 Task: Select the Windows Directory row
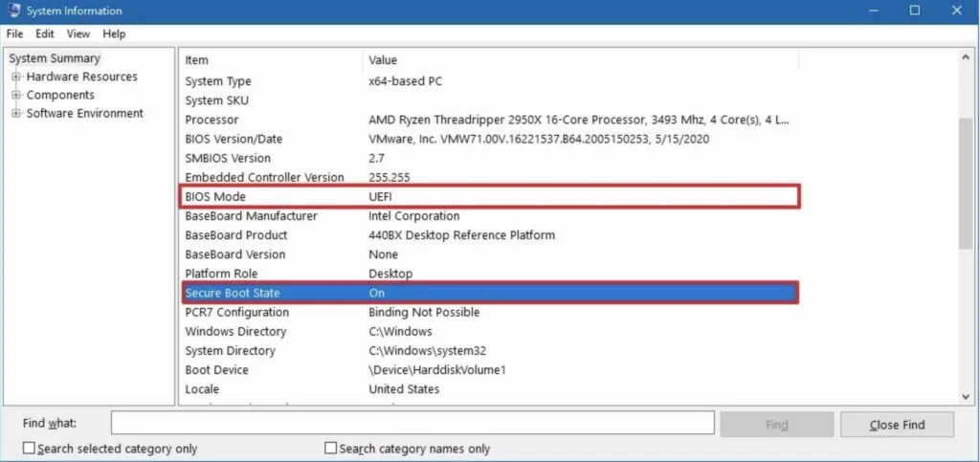[x=491, y=332]
